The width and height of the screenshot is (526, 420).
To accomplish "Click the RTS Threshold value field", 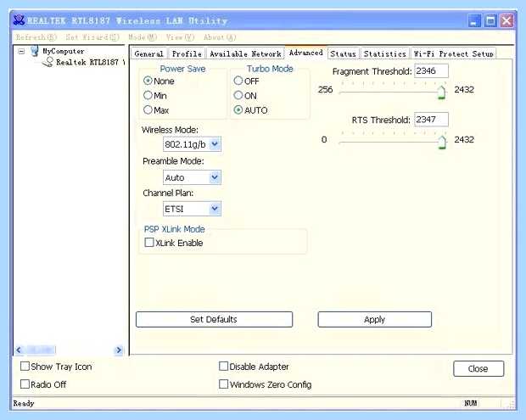I will [x=431, y=120].
